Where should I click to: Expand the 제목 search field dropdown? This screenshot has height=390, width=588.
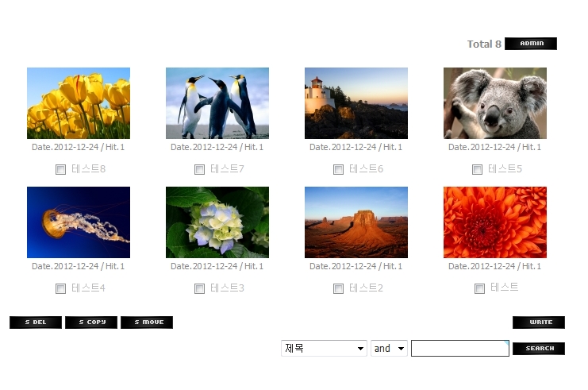click(x=324, y=349)
